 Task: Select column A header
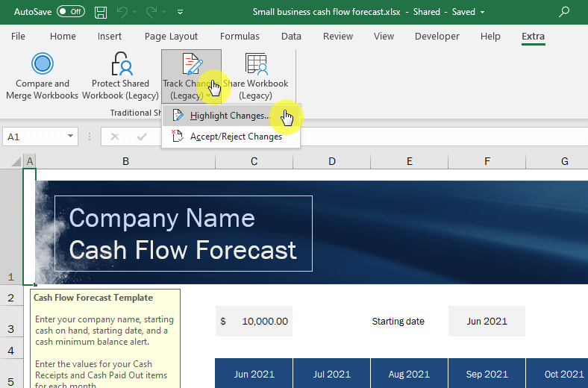30,162
